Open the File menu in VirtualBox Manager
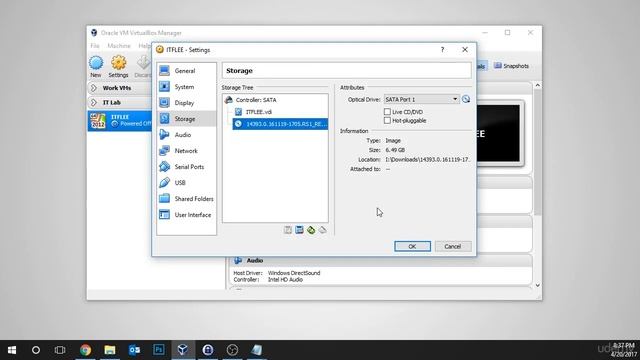The image size is (640, 360). point(95,46)
